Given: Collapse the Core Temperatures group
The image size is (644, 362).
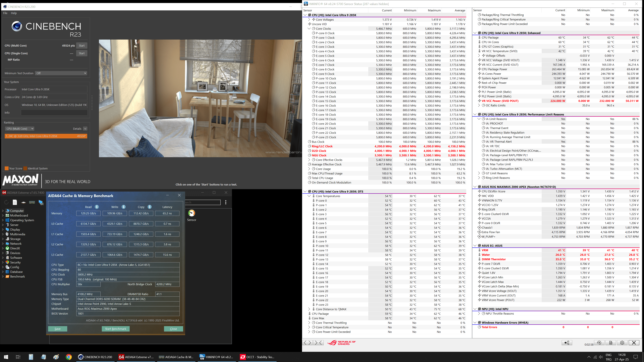Looking at the screenshot, I should click(x=309, y=196).
